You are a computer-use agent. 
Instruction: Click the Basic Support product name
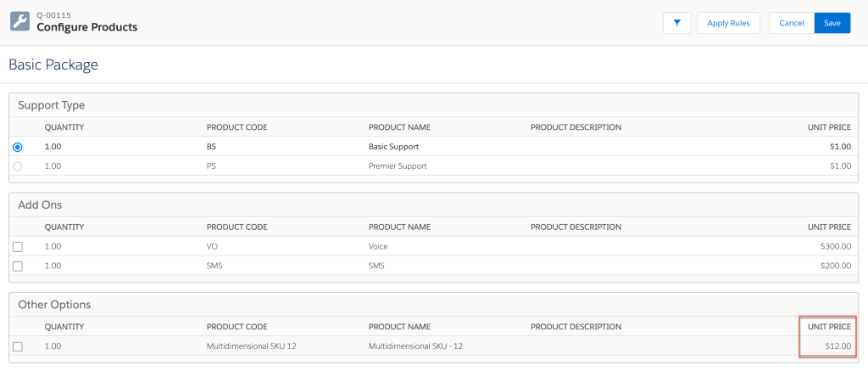[x=393, y=147]
